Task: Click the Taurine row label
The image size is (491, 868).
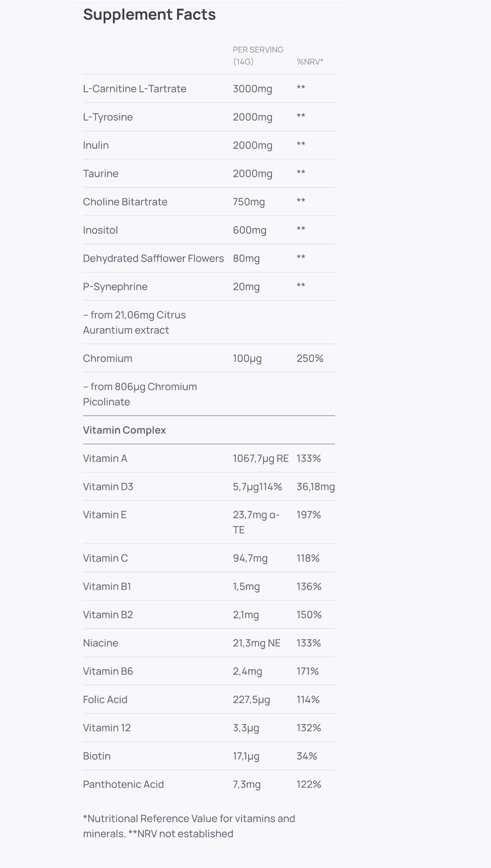Action: click(101, 173)
